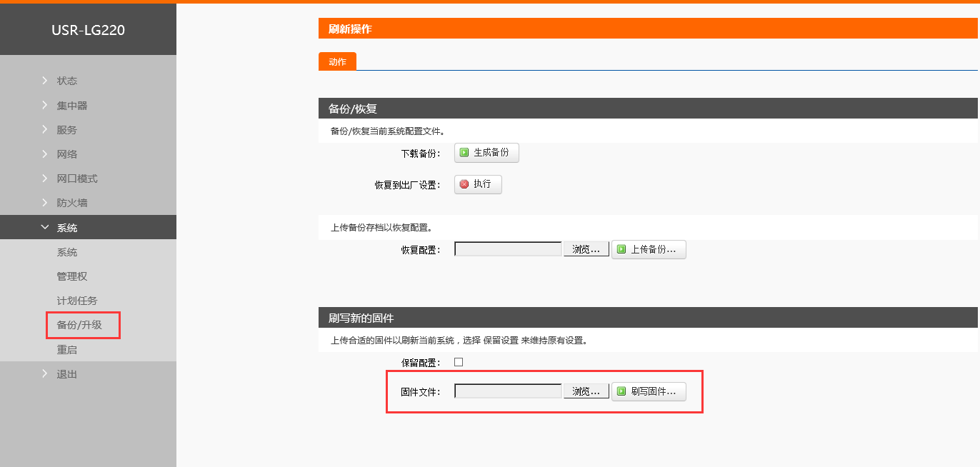Select 计划任务 in the sidebar
This screenshot has width=980, height=467.
76,301
